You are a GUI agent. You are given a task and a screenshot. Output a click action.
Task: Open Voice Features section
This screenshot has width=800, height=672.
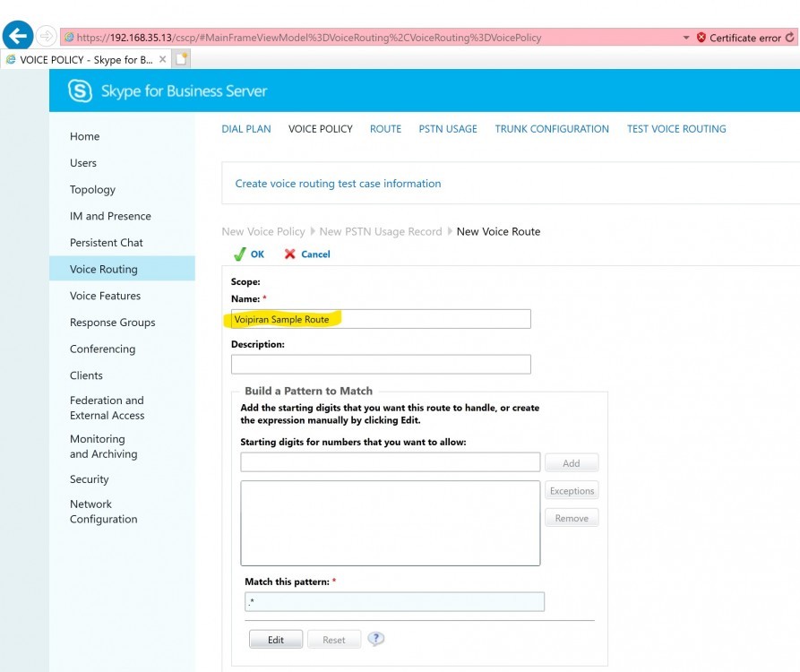tap(105, 296)
